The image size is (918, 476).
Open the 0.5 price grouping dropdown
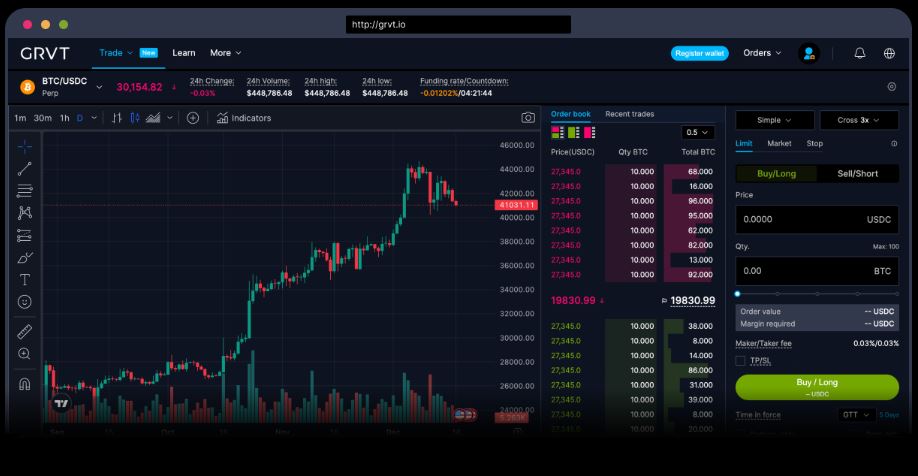pos(697,132)
